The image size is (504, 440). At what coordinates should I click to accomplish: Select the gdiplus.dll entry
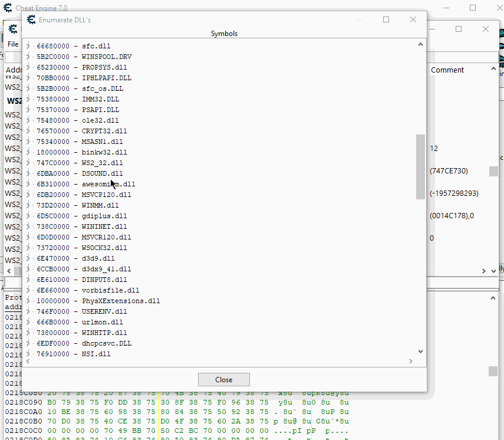[82, 216]
